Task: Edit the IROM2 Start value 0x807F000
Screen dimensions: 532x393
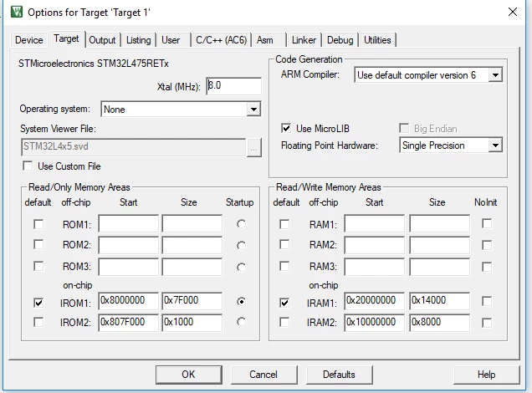Action: click(x=128, y=323)
